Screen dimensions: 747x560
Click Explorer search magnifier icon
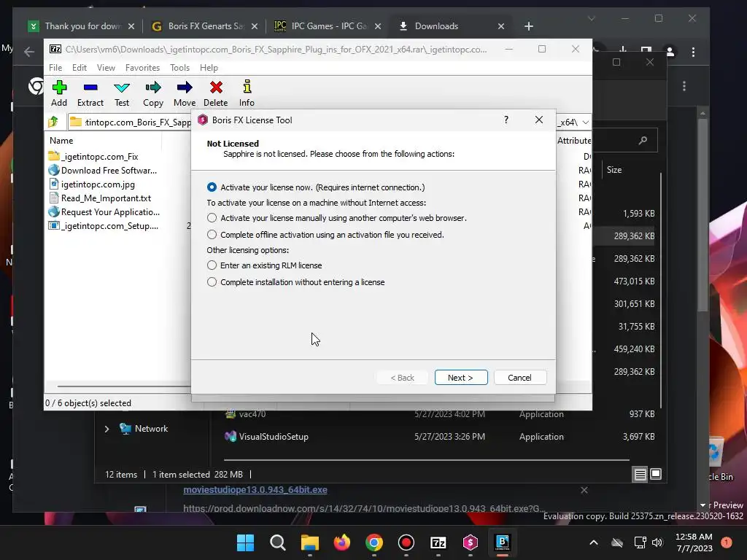[x=643, y=140]
